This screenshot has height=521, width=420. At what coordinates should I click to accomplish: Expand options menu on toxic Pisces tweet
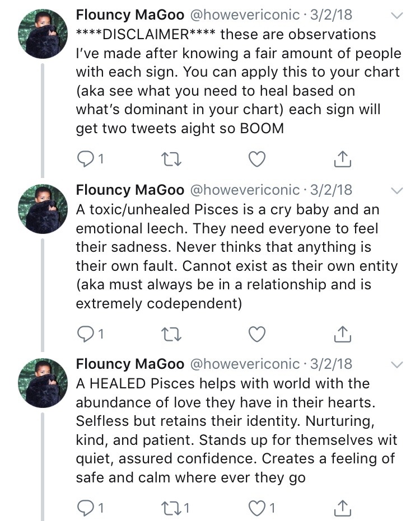pos(396,191)
